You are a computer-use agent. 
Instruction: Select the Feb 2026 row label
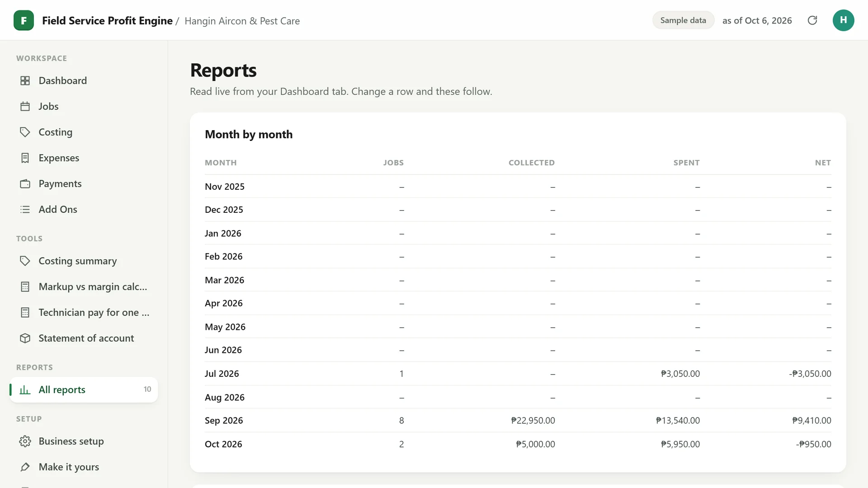click(x=223, y=256)
